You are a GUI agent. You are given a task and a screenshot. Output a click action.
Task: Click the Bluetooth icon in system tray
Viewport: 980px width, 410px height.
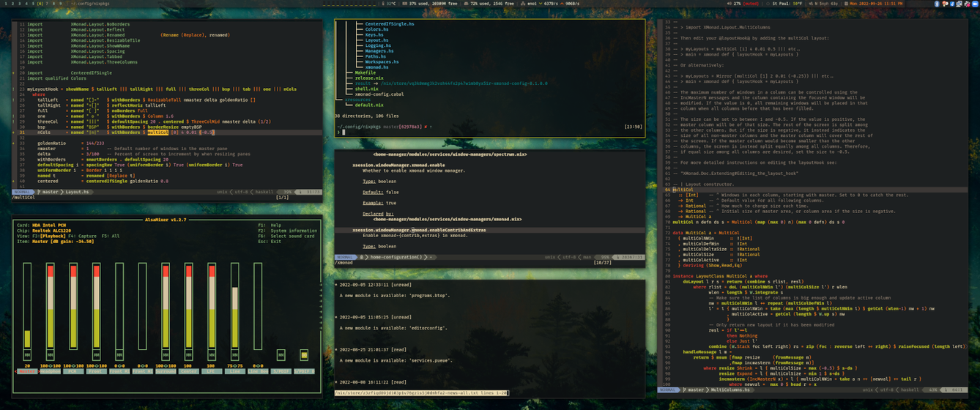click(x=937, y=4)
